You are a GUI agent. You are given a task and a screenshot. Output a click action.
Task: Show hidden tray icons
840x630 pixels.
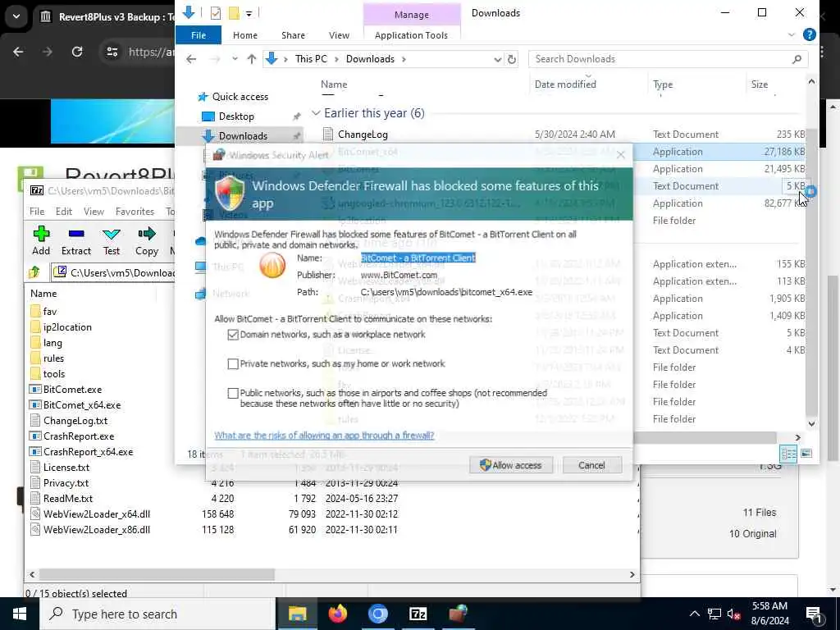pos(694,614)
